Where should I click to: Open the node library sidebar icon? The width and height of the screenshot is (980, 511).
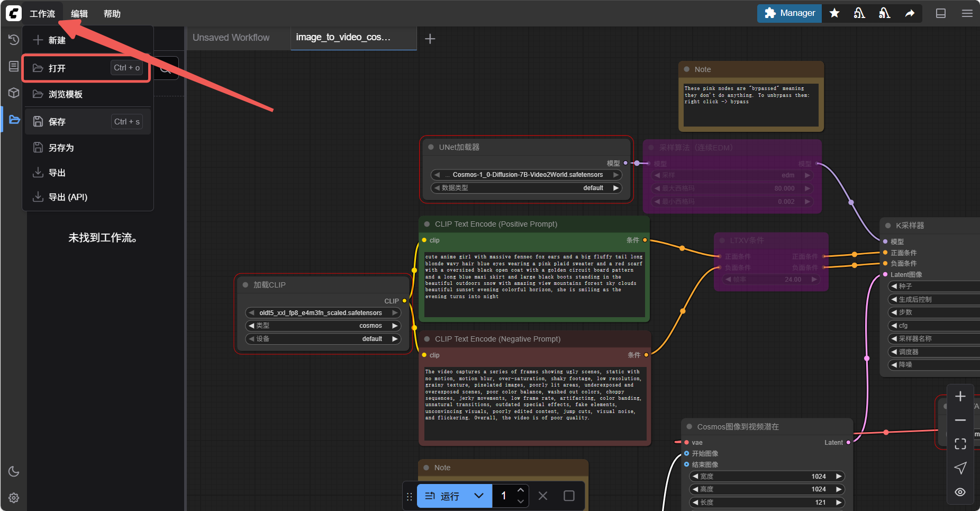point(14,66)
